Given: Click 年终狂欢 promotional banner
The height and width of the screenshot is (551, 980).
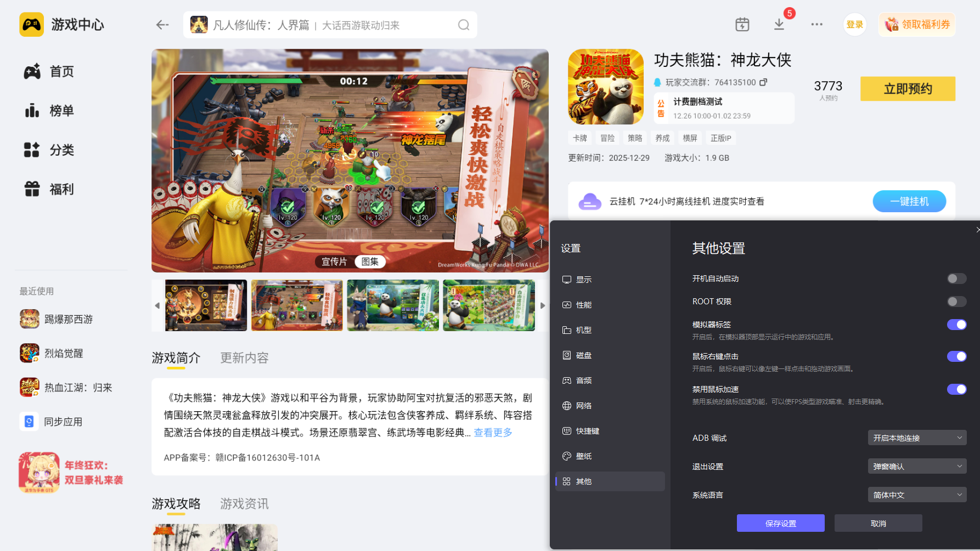Looking at the screenshot, I should (71, 473).
